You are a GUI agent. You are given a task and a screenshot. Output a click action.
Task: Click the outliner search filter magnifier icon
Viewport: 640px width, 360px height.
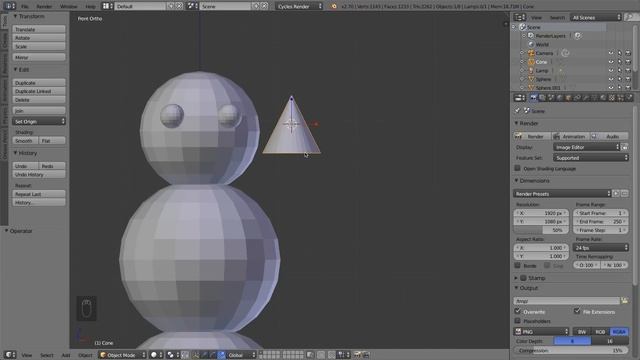pos(629,17)
